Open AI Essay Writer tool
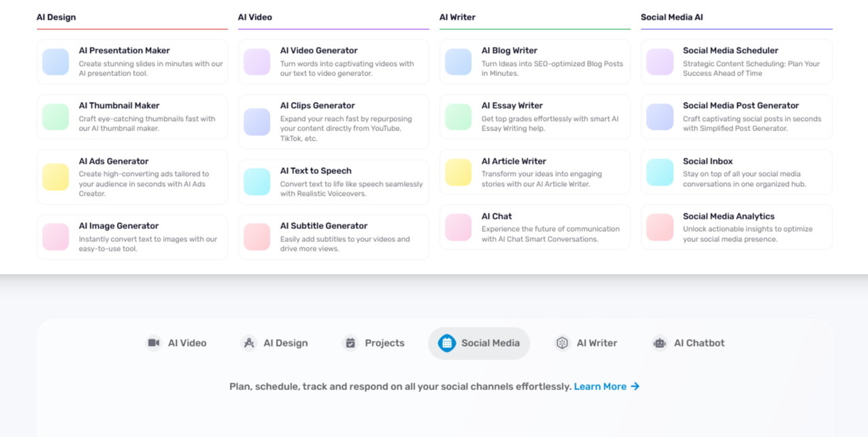 pos(512,106)
